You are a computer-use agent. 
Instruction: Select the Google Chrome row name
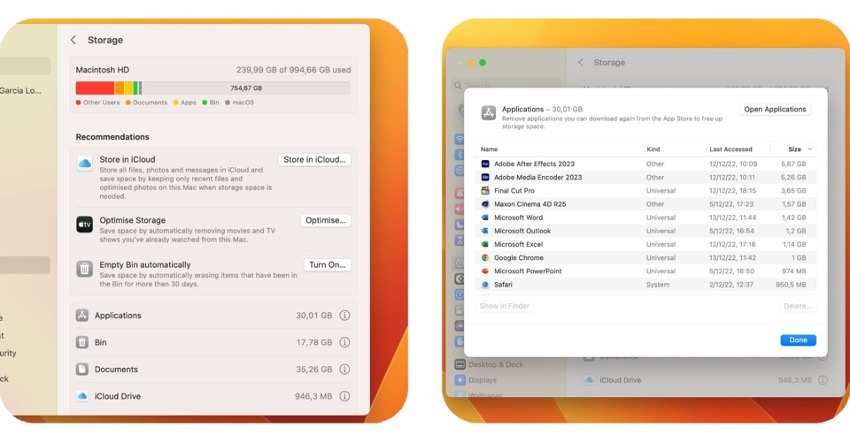pyautogui.click(x=518, y=258)
